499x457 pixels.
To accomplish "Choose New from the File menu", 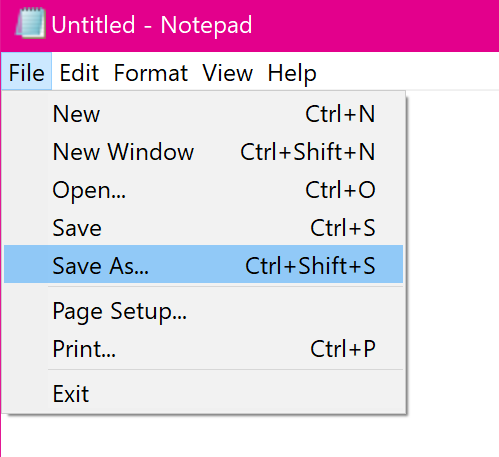I will click(203, 114).
